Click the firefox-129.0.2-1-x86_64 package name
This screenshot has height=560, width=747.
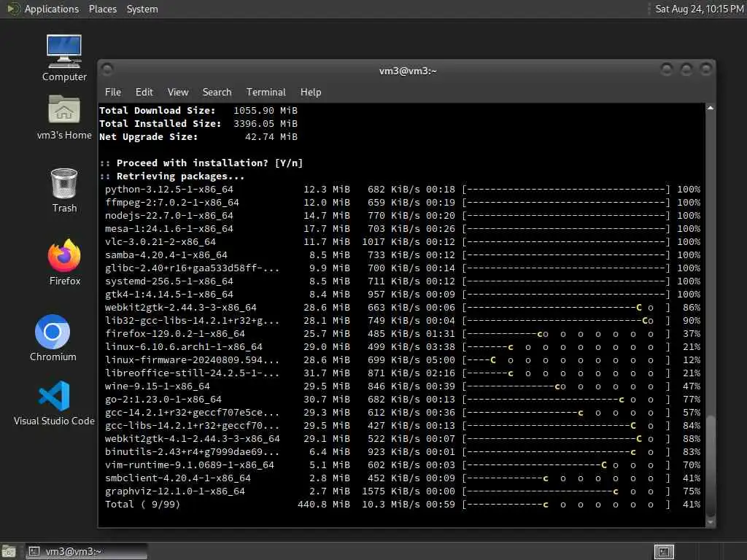175,334
